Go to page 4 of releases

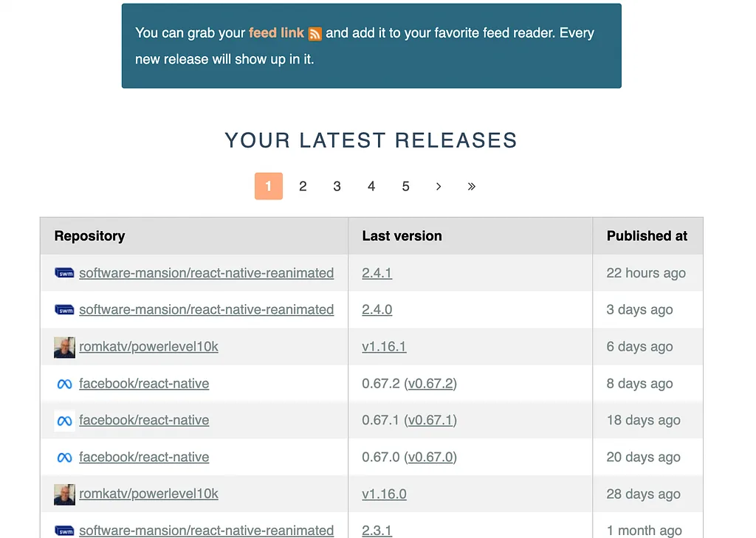point(371,186)
